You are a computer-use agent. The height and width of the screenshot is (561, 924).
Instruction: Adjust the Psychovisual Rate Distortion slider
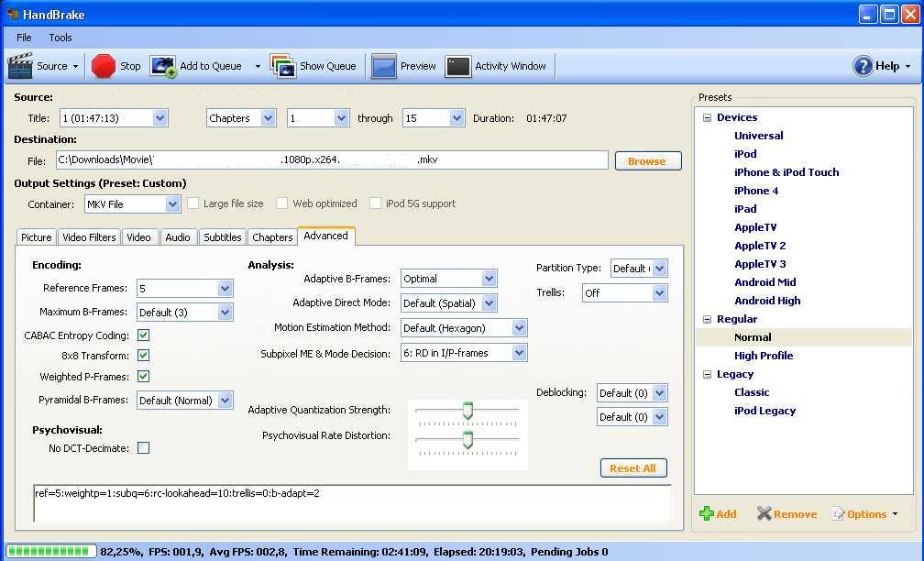click(x=467, y=440)
